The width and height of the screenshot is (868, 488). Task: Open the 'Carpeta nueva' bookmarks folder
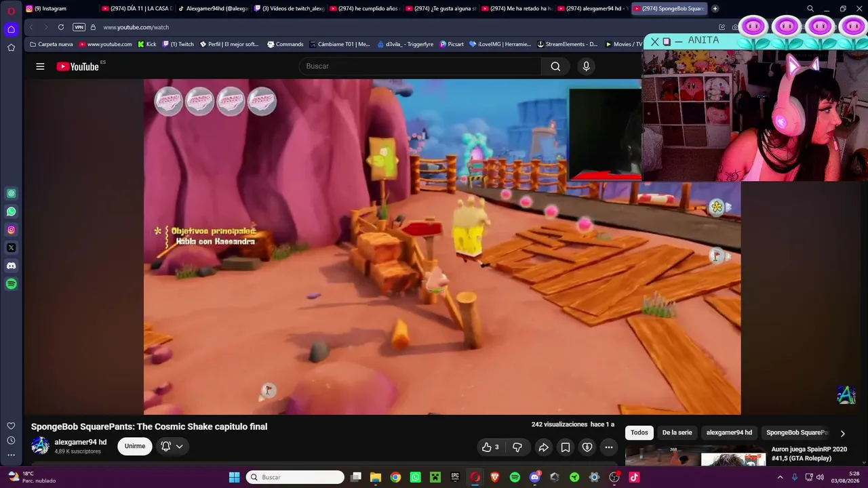pyautogui.click(x=52, y=44)
